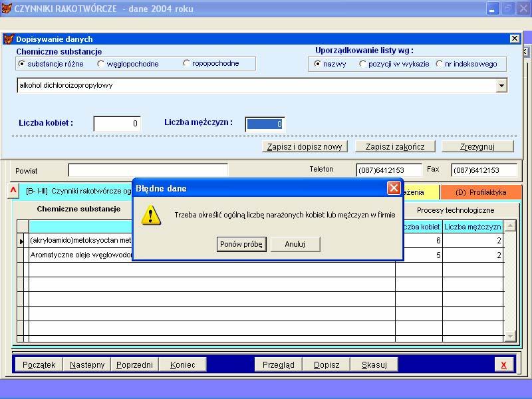Close the 'Błędne dane' error dialog
This screenshot has height=399, width=532.
pyautogui.click(x=394, y=188)
